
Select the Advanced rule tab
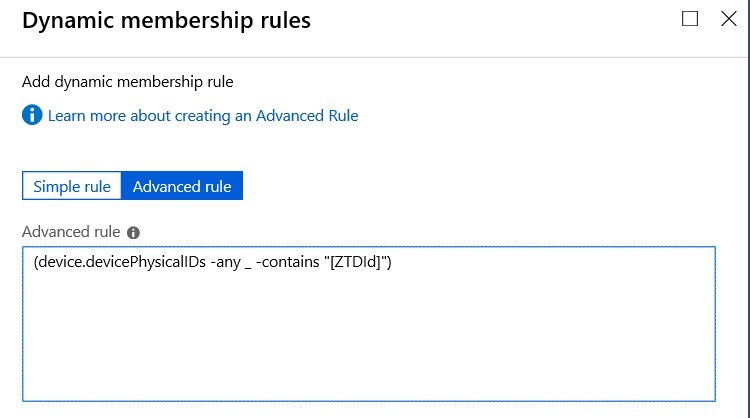pos(182,186)
